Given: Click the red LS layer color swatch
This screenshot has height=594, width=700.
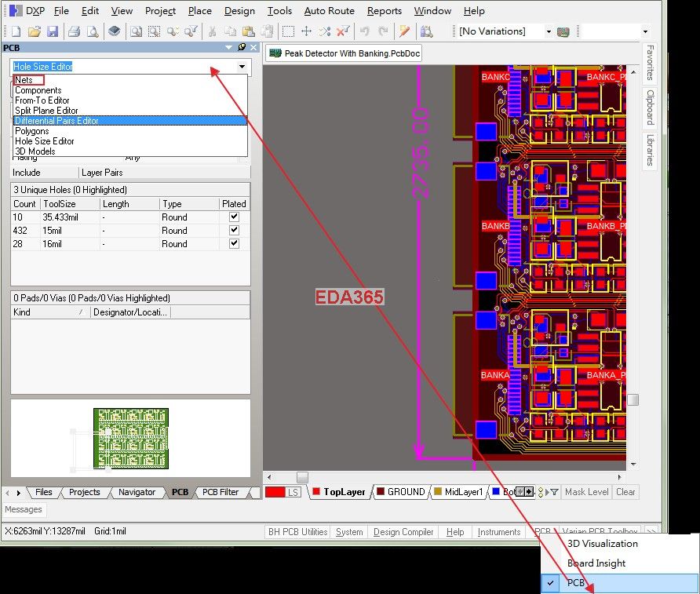Looking at the screenshot, I should point(275,492).
